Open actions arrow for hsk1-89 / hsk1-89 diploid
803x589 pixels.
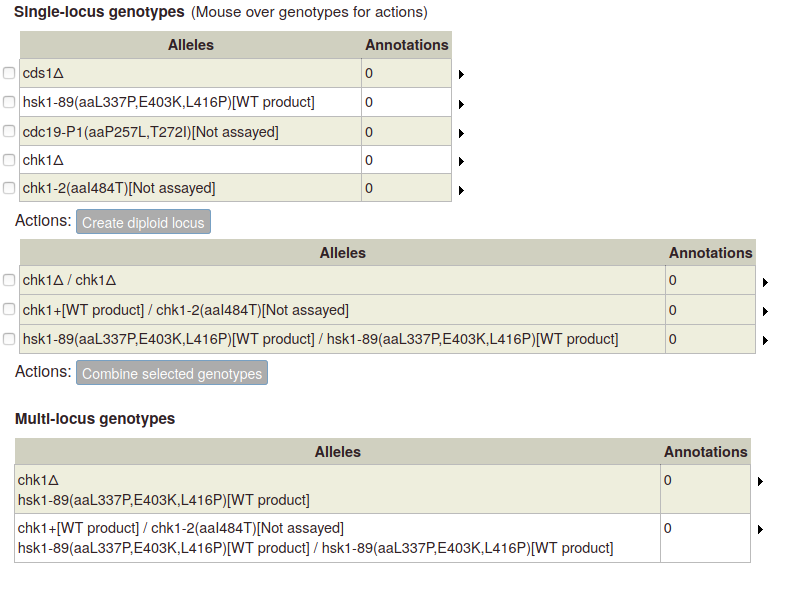pos(765,340)
